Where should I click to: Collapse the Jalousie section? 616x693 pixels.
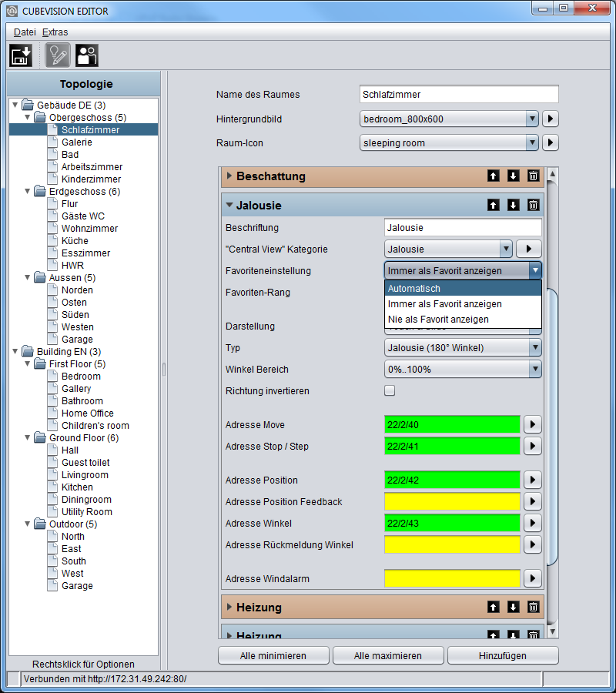229,205
